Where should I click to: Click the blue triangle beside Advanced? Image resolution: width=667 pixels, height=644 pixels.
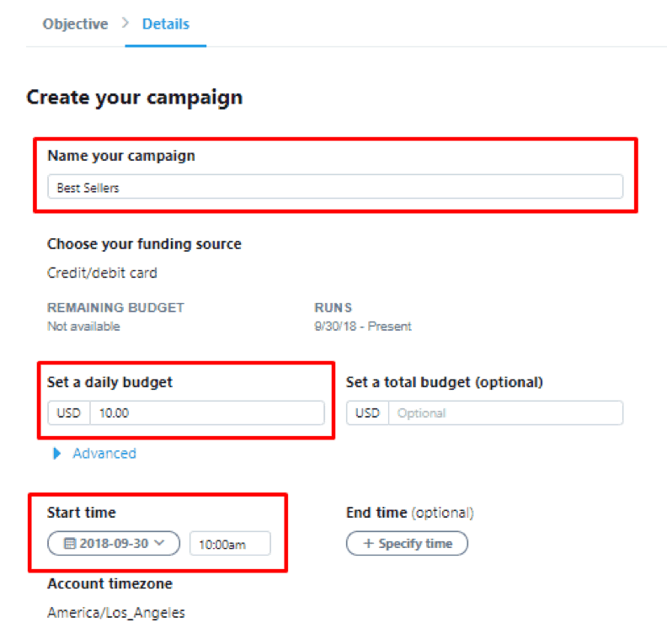point(57,454)
